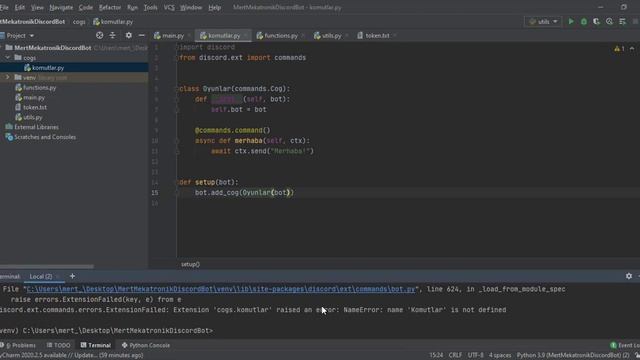Switch to the token.txt editor tab

coord(376,36)
